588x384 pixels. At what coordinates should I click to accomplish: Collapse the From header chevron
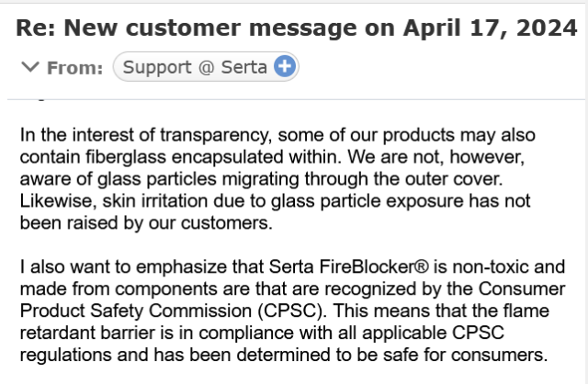tap(29, 67)
